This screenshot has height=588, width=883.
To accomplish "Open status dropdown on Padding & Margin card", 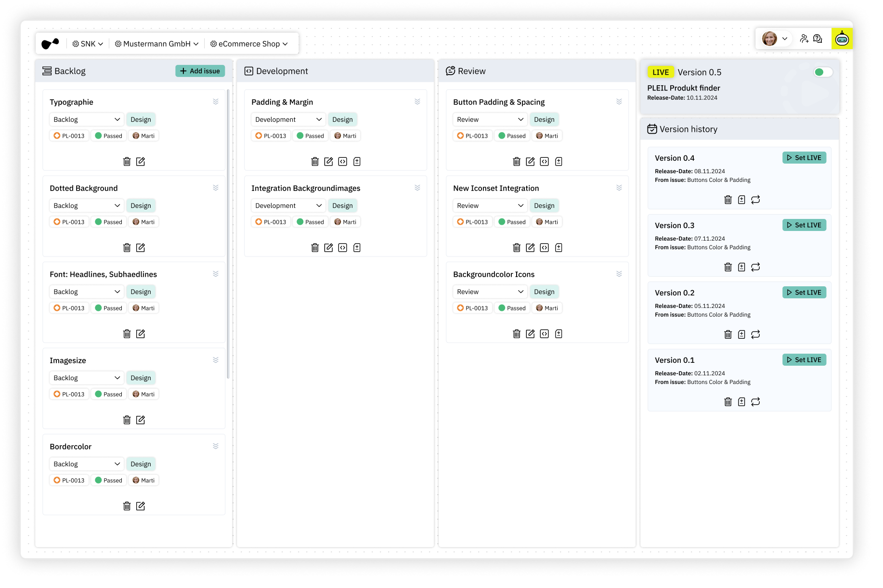I will tap(288, 119).
